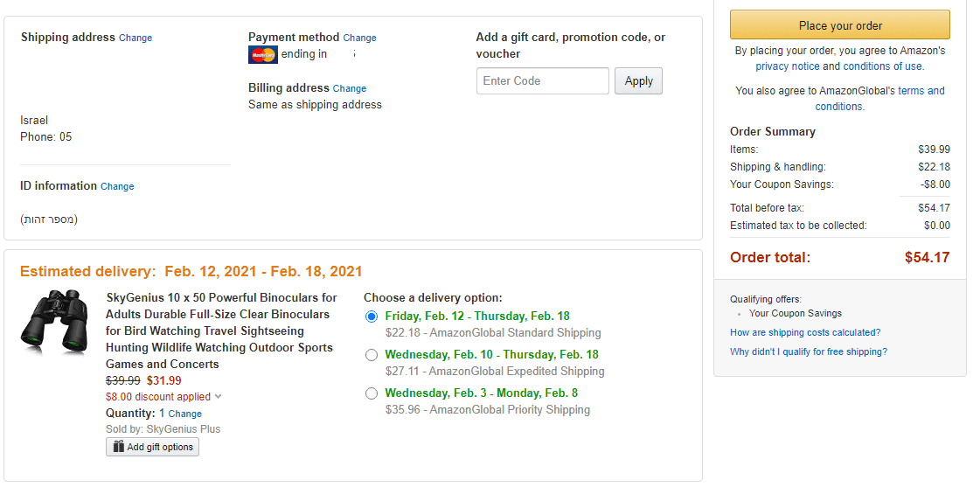Apply the entered promotion code
Viewport: 980px width, 494px height.
[638, 81]
